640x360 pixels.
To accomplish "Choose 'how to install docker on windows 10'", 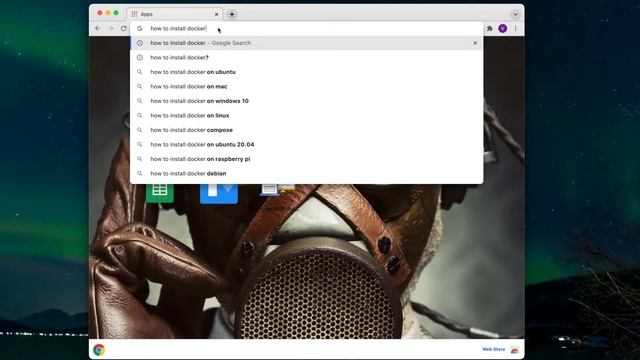I will (x=307, y=101).
